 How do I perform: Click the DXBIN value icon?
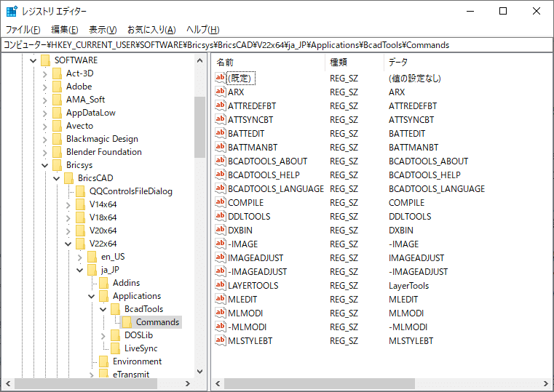click(220, 230)
